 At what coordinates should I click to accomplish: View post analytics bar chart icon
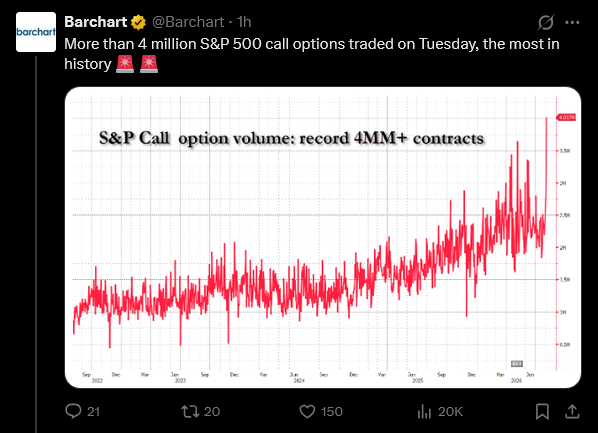click(x=424, y=411)
